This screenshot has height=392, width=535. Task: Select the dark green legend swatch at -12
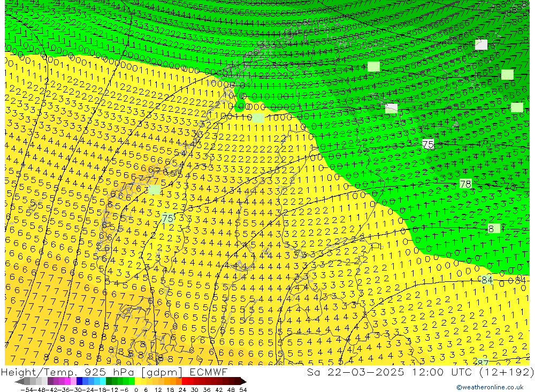coord(109,381)
